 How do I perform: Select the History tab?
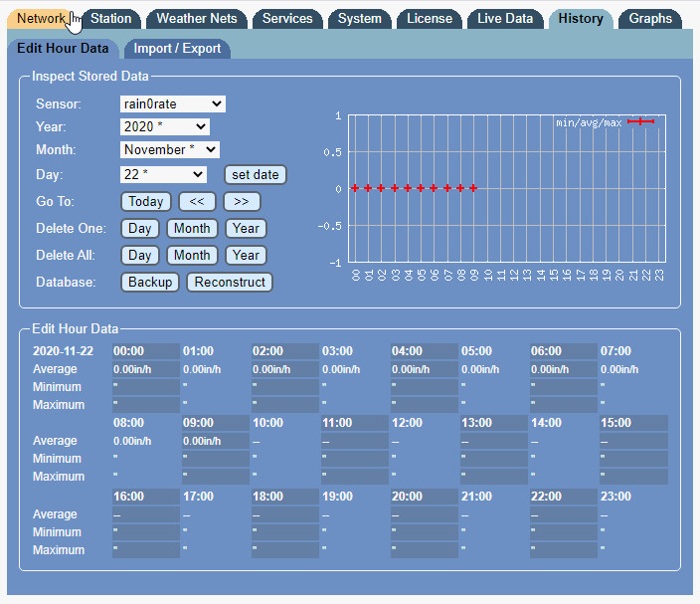point(581,19)
